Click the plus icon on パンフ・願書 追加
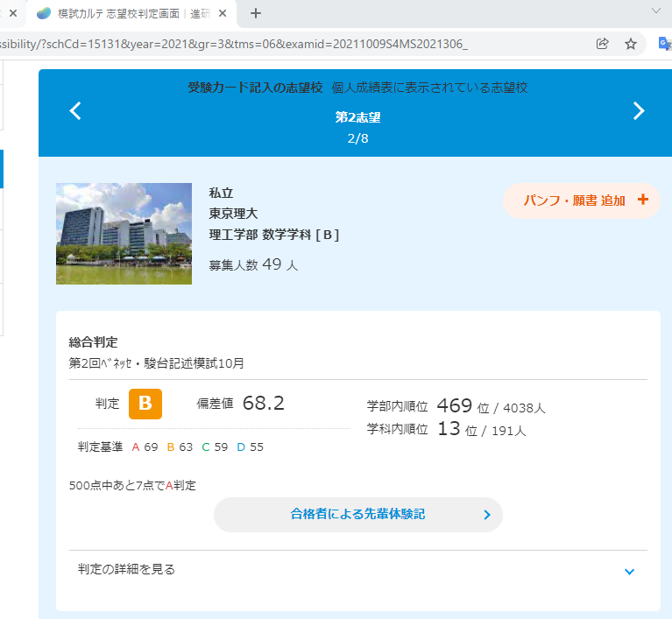 [x=642, y=200]
